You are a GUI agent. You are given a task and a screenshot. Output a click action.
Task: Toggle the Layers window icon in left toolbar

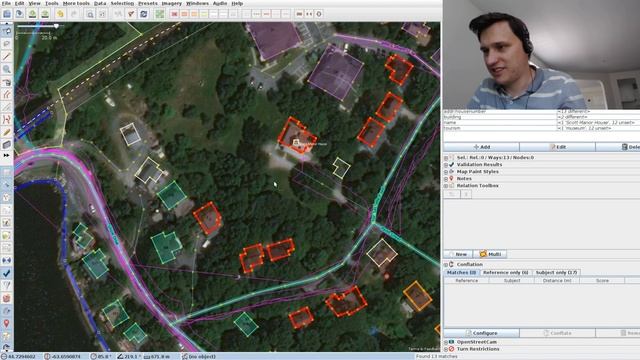point(7,172)
